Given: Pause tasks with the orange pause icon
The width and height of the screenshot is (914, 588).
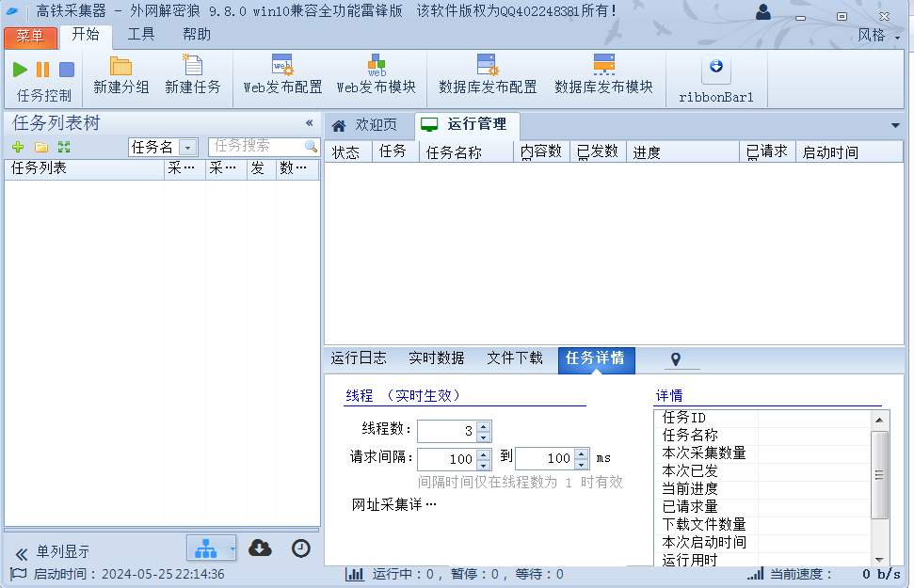Looking at the screenshot, I should pyautogui.click(x=42, y=70).
